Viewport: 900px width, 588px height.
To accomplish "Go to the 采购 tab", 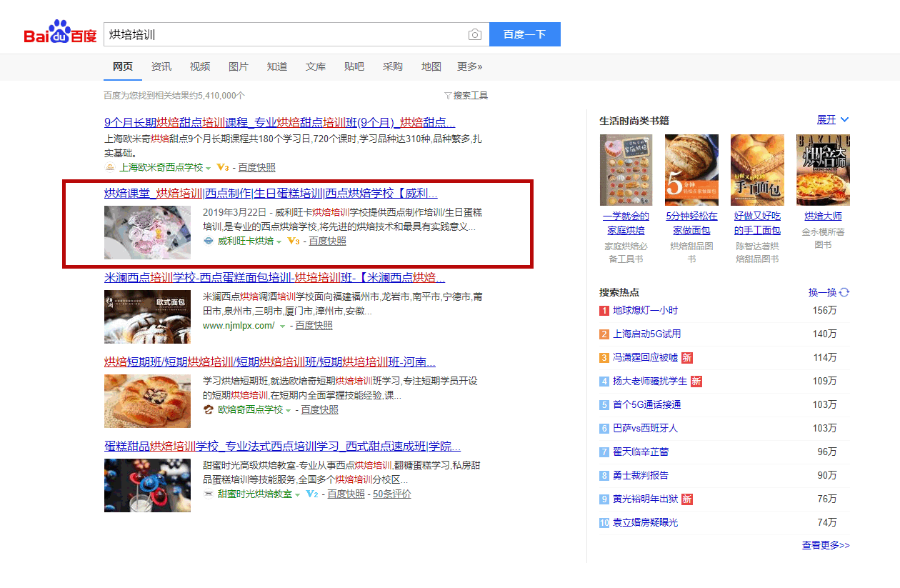I will pyautogui.click(x=393, y=67).
